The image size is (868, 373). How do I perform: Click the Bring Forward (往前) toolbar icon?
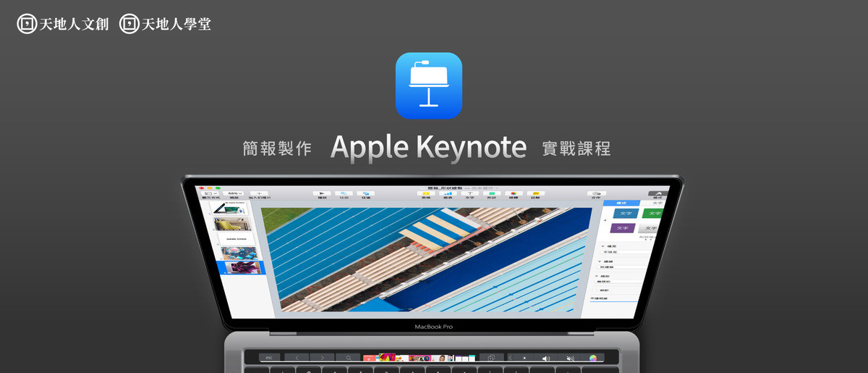[x=344, y=193]
